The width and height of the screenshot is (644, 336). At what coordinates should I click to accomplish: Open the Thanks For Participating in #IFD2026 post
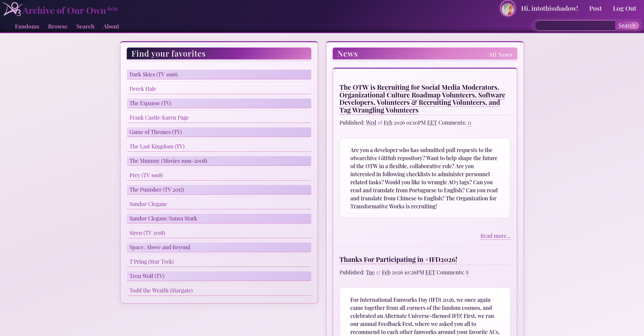pos(398,259)
